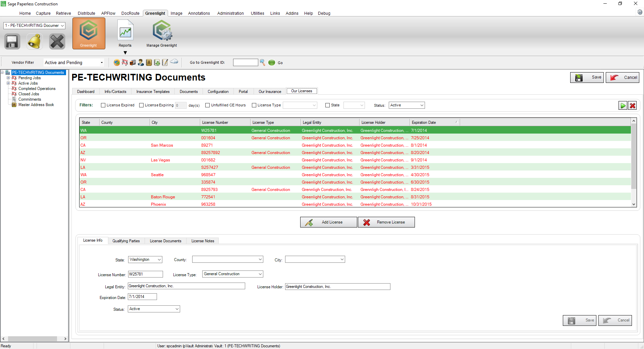
Task: Sort by Expiration Date column header
Action: point(434,122)
